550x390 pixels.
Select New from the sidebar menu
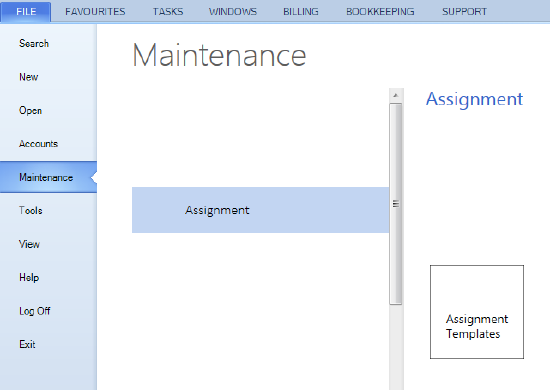tap(29, 77)
